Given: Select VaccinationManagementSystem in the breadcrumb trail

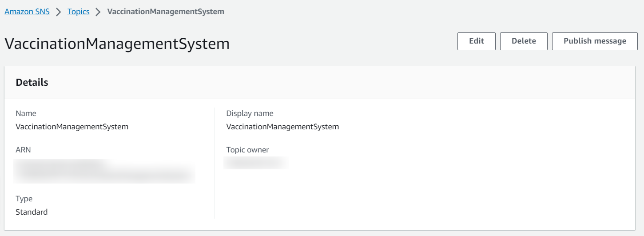Looking at the screenshot, I should click(166, 12).
